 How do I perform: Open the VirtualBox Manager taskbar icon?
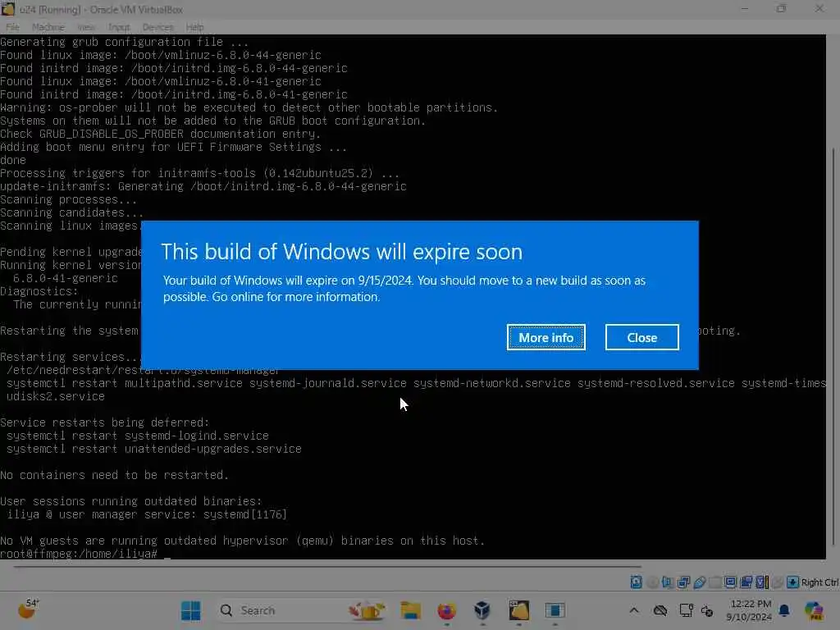[x=482, y=610]
